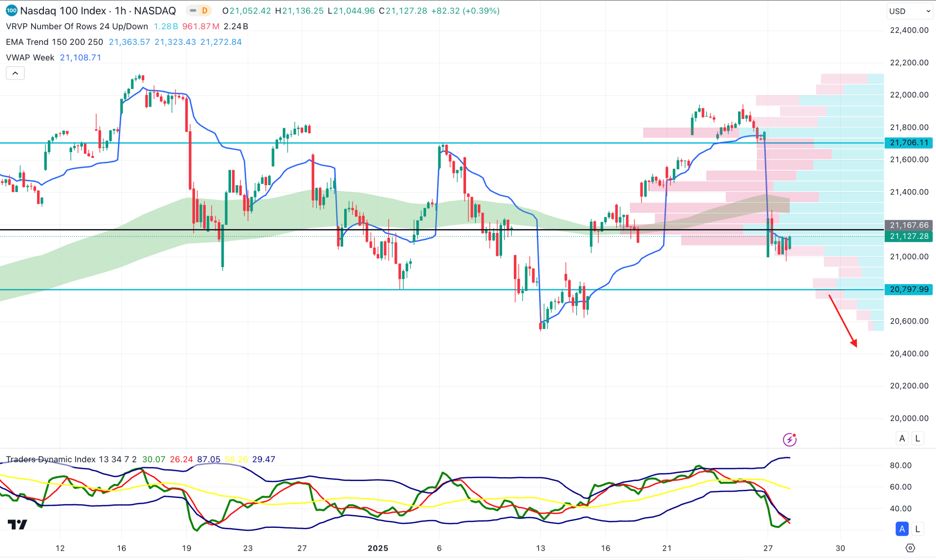Toggle log scale L on indicator pane
The height and width of the screenshot is (560, 936).
point(917,529)
